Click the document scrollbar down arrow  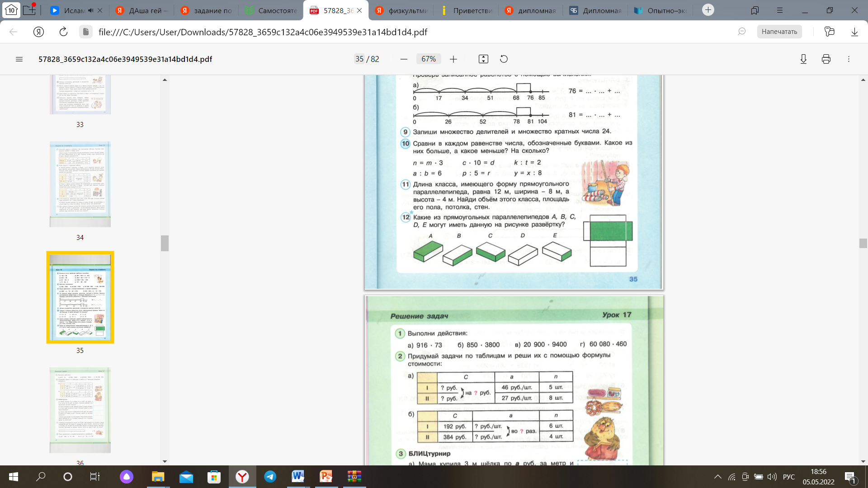pos(863,461)
